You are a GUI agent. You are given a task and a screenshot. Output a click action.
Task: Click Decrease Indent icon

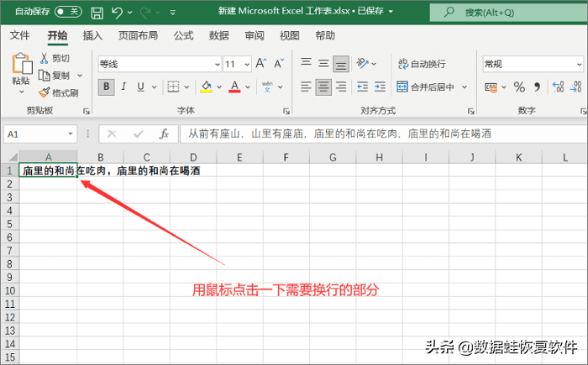tap(362, 87)
